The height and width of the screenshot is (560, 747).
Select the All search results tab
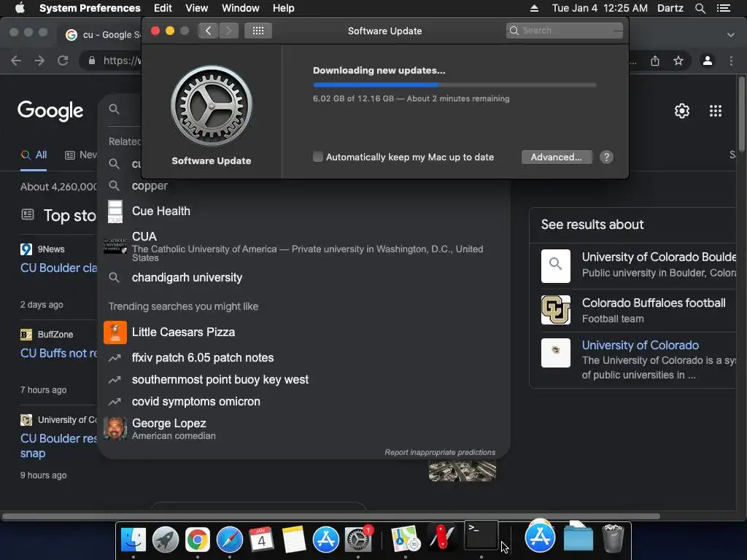pos(34,155)
